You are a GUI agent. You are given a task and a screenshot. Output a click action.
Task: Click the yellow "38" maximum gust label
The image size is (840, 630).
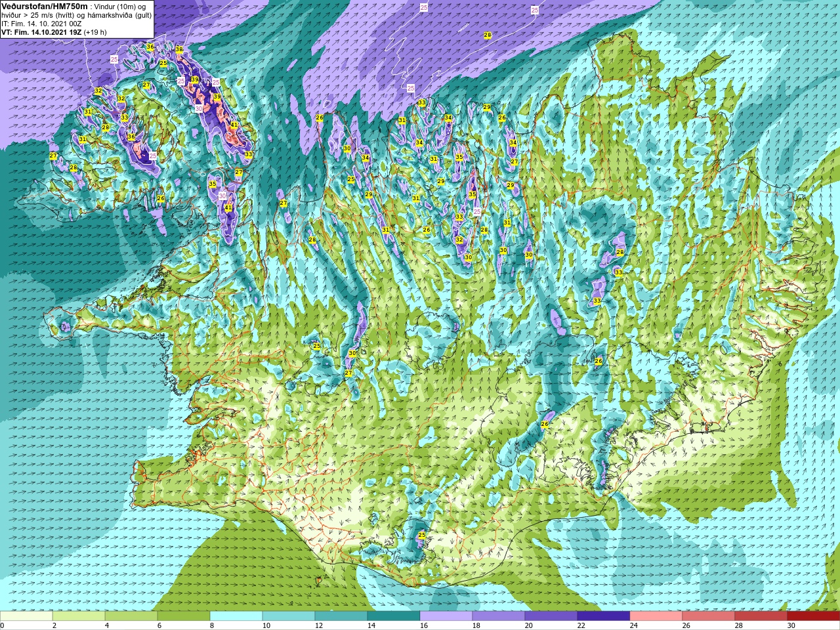[x=179, y=50]
